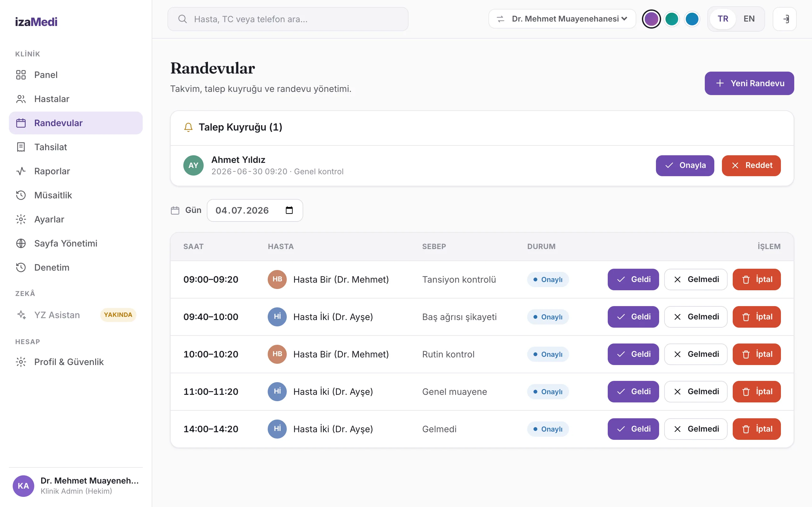Select the TR language option
This screenshot has height=507, width=812.
pyautogui.click(x=723, y=19)
